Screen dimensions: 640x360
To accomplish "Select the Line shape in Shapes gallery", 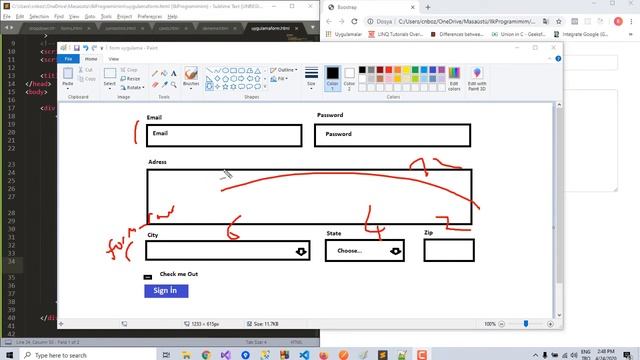I will [209, 70].
